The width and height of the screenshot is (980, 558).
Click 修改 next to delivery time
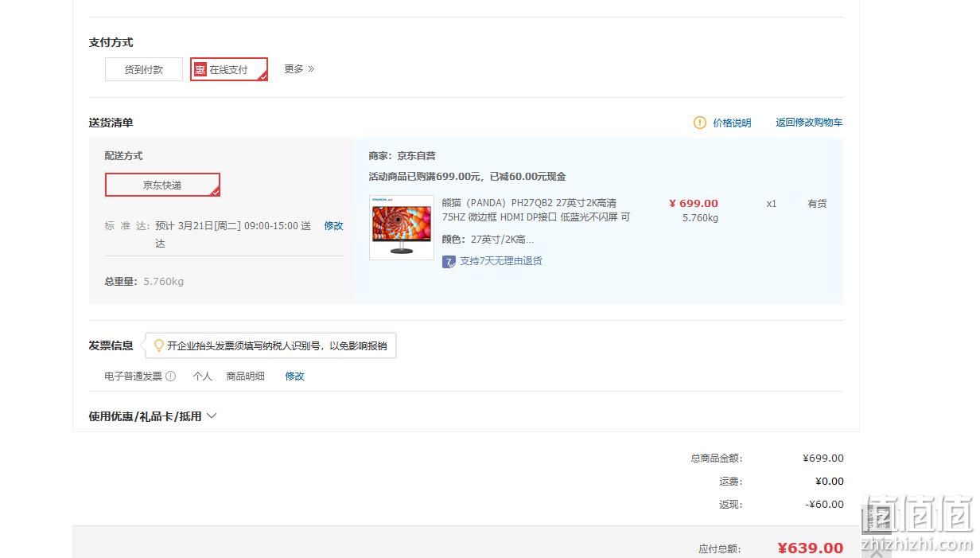[334, 226]
